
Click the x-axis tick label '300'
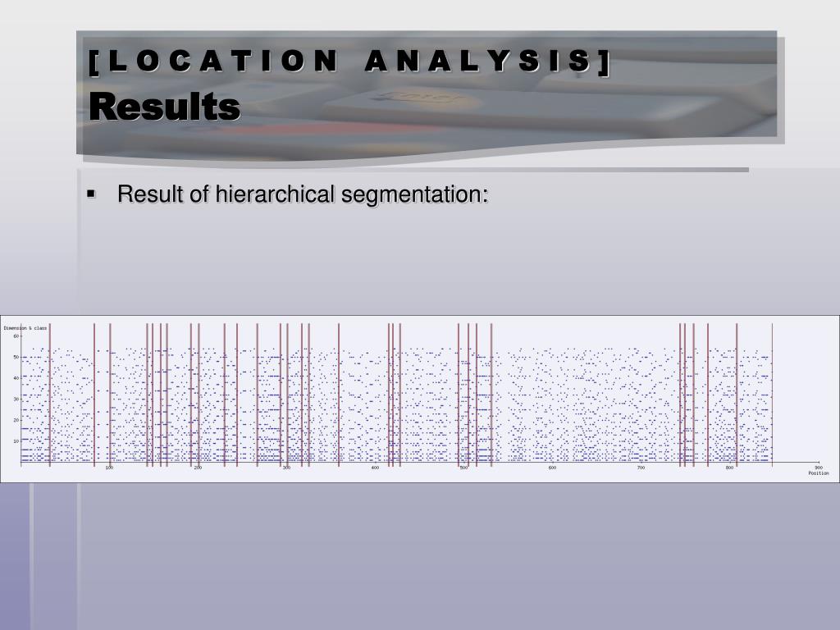coord(286,468)
